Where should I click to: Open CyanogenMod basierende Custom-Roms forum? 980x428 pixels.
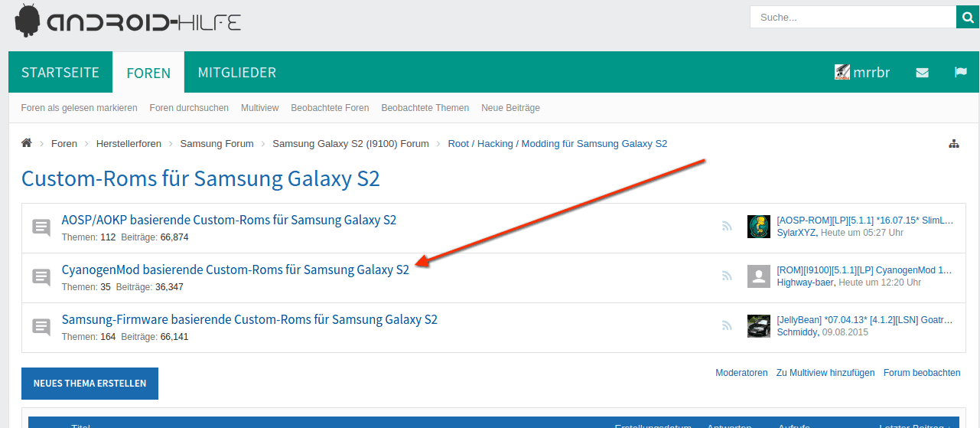(x=236, y=270)
